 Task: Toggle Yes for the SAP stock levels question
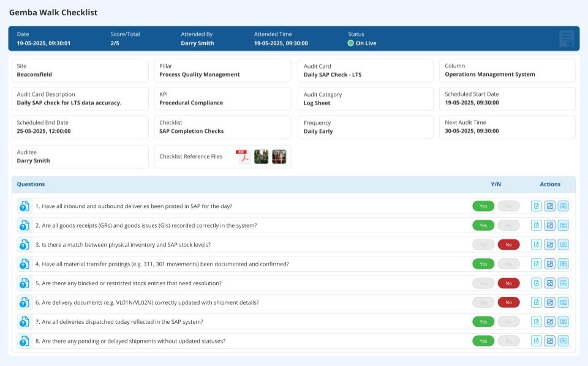coord(483,244)
